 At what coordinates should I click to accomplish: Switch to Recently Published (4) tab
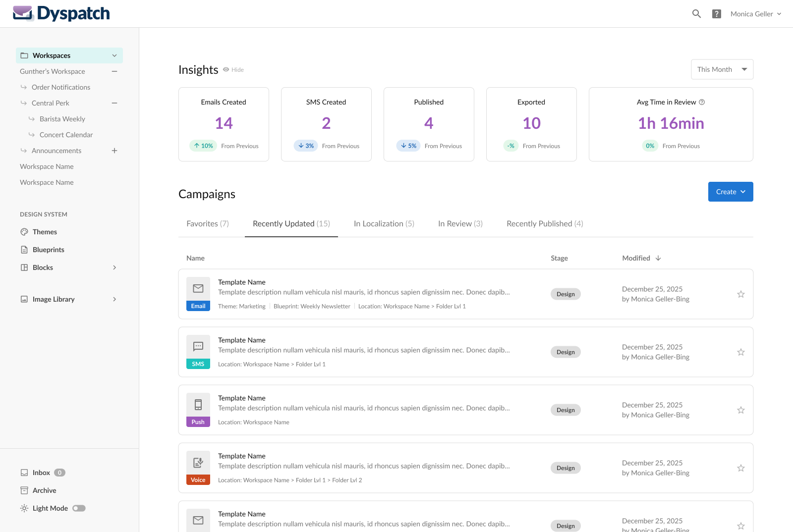[545, 224]
